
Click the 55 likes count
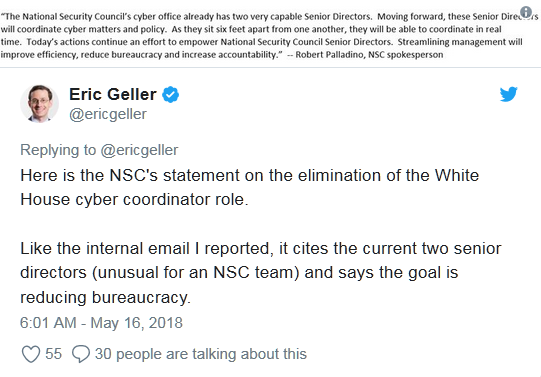click(53, 354)
